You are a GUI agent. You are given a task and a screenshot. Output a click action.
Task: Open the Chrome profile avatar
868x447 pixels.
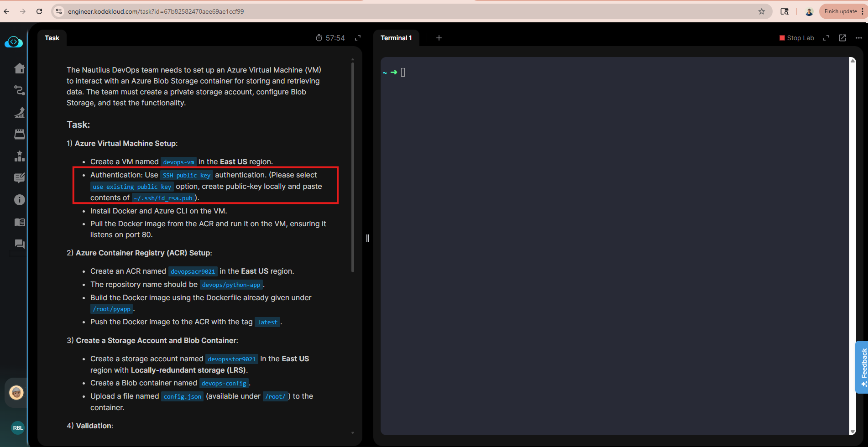[809, 11]
